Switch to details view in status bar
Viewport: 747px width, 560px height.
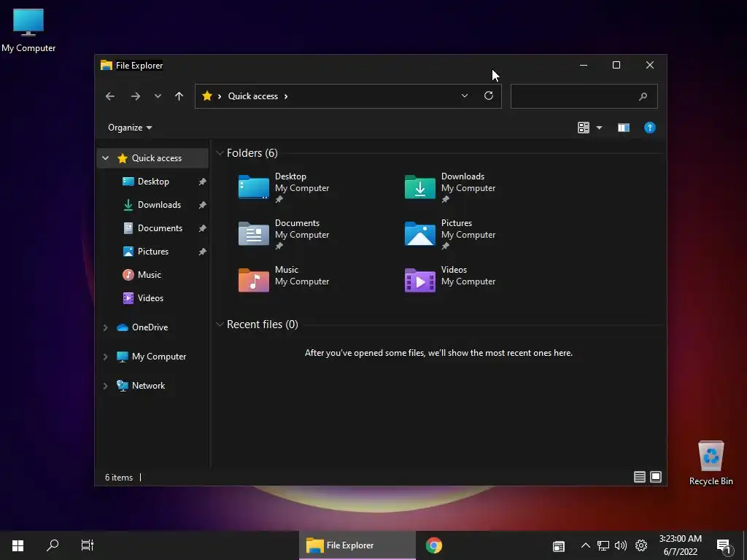[x=639, y=477]
